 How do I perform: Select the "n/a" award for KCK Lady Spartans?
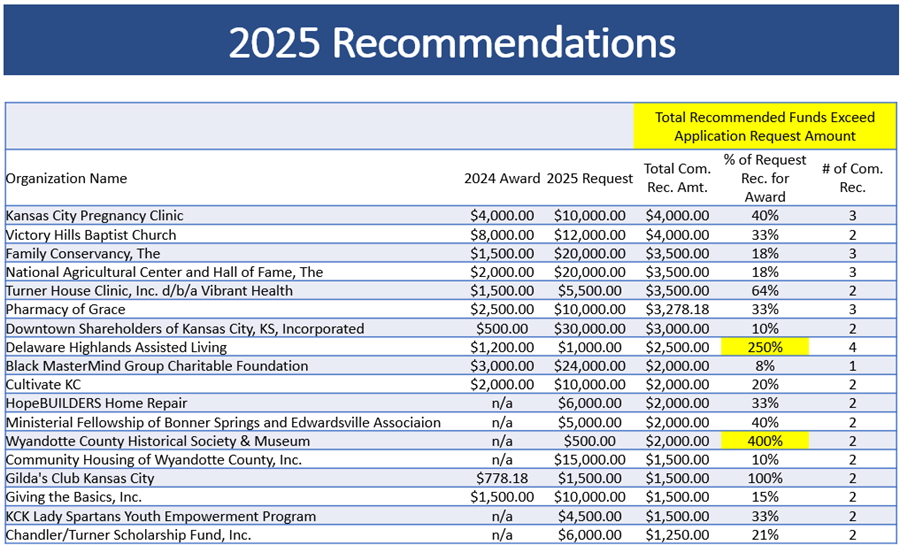click(x=502, y=516)
